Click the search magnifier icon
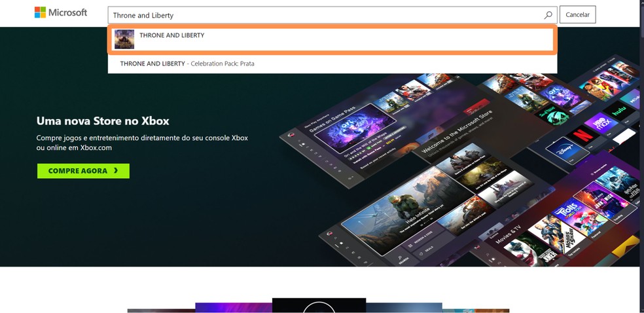Image resolution: width=644 pixels, height=313 pixels. point(548,15)
